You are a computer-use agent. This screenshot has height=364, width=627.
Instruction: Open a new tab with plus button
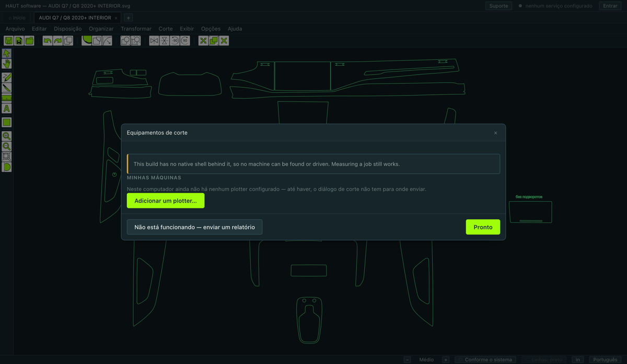pyautogui.click(x=128, y=18)
